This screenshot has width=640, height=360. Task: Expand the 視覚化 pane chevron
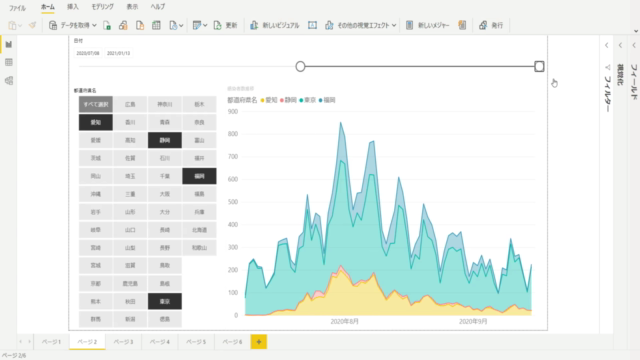620,45
